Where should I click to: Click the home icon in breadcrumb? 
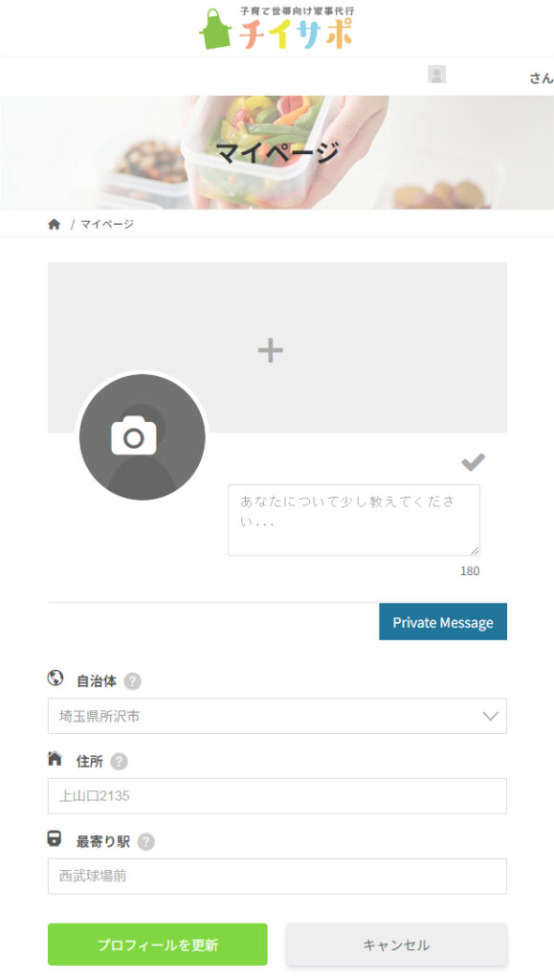pos(55,224)
